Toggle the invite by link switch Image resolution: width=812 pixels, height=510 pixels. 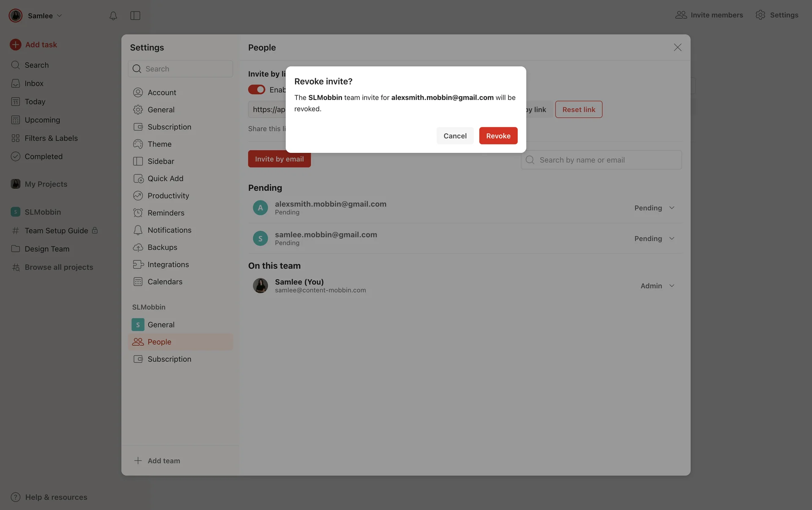256,90
